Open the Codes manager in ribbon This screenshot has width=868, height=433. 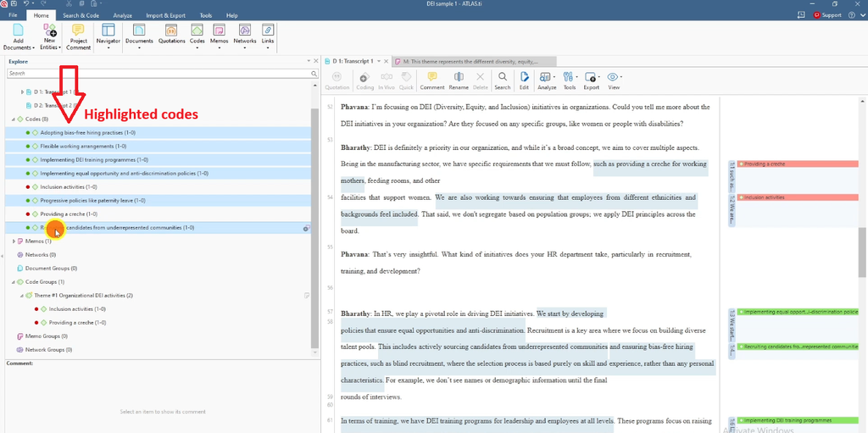click(x=197, y=37)
